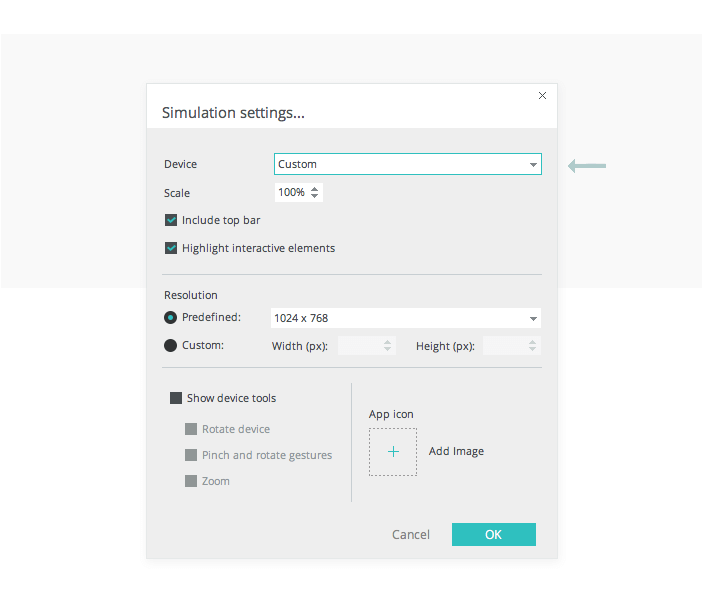Close the Simulation settings dialog
Screen dimensions: 702x593
(542, 95)
